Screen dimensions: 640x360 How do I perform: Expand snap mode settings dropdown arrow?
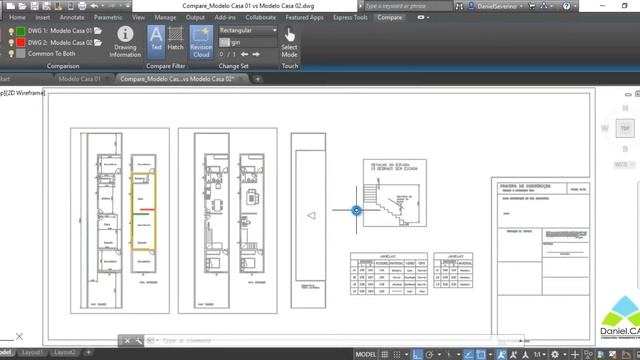406,355
